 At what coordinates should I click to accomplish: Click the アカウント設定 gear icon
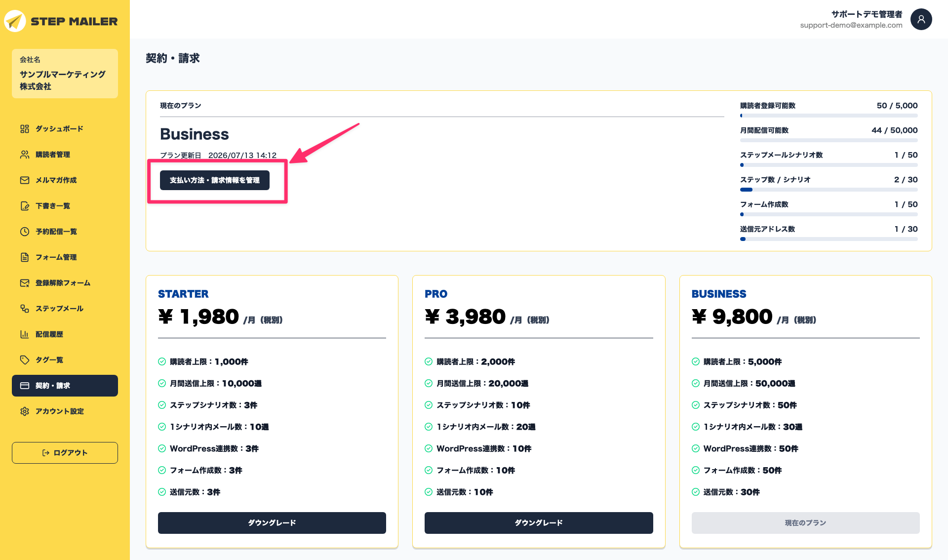[x=25, y=411]
